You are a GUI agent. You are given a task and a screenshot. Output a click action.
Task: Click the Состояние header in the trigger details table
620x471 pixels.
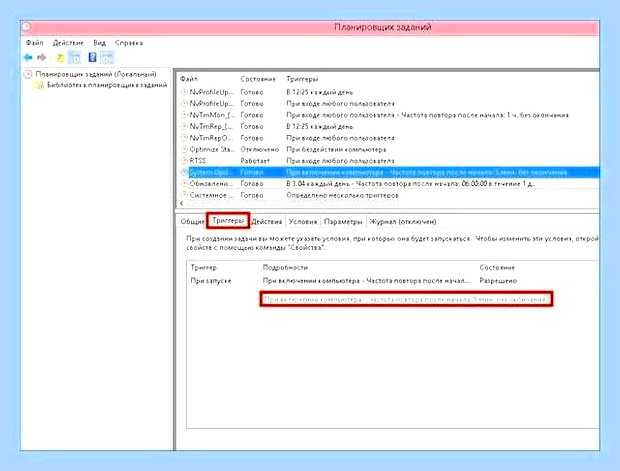click(497, 268)
